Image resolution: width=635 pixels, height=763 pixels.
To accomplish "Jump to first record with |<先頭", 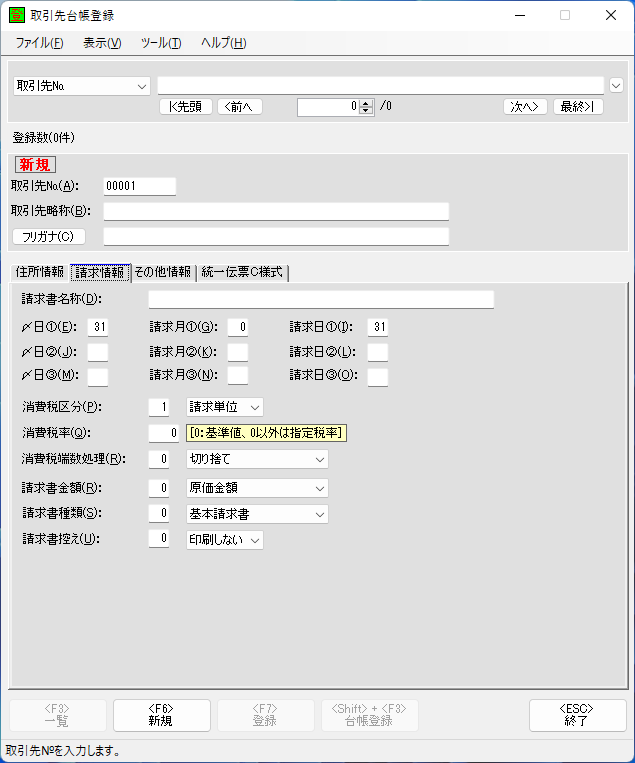I will (186, 107).
